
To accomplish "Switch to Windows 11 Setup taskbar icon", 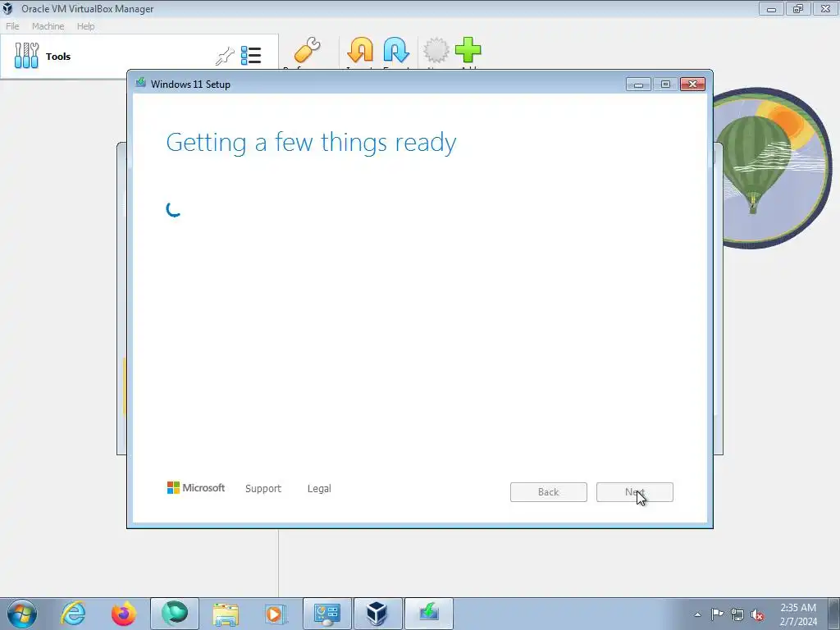I will tap(428, 614).
